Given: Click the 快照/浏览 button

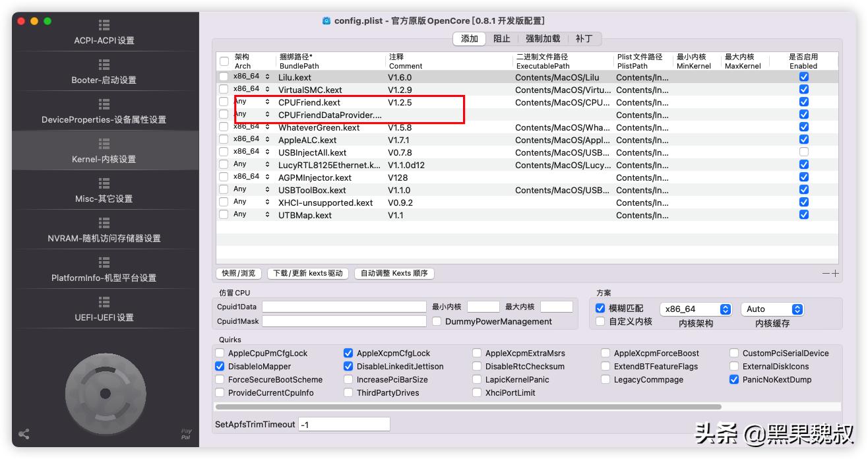Looking at the screenshot, I should 239,273.
